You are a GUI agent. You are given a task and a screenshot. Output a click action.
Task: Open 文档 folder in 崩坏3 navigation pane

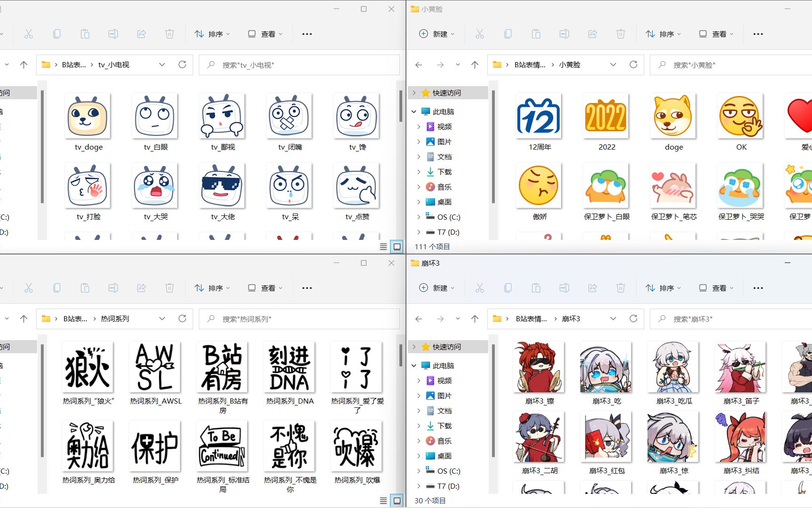pyautogui.click(x=445, y=411)
